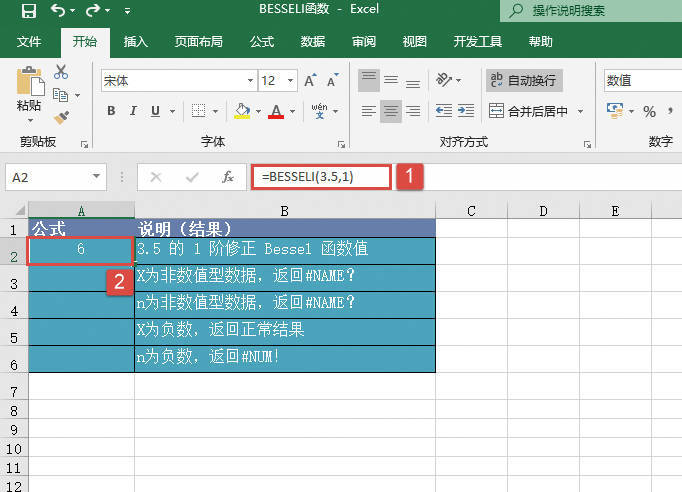
Task: Toggle Bold formatting
Action: (x=110, y=111)
